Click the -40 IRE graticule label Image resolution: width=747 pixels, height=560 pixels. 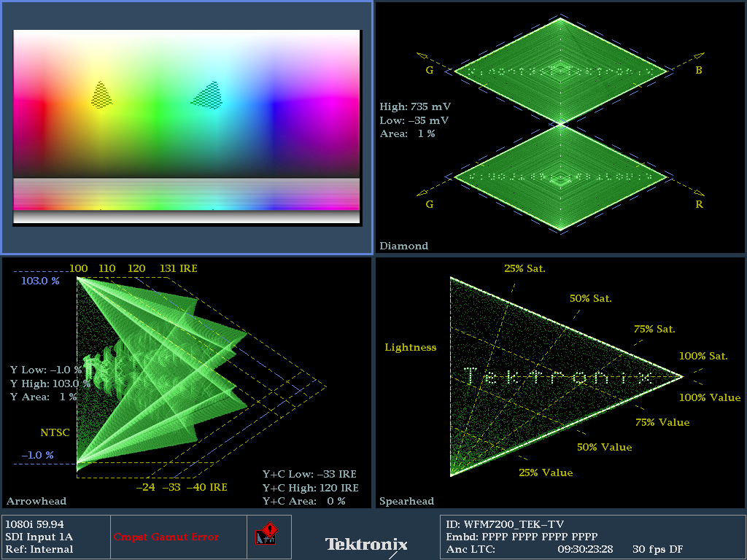[206, 487]
